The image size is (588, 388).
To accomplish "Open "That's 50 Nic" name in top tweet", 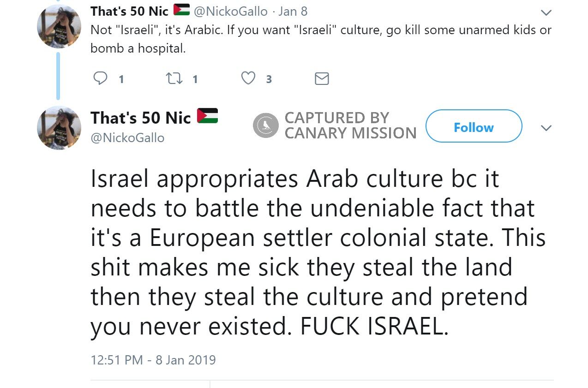I will (x=129, y=11).
